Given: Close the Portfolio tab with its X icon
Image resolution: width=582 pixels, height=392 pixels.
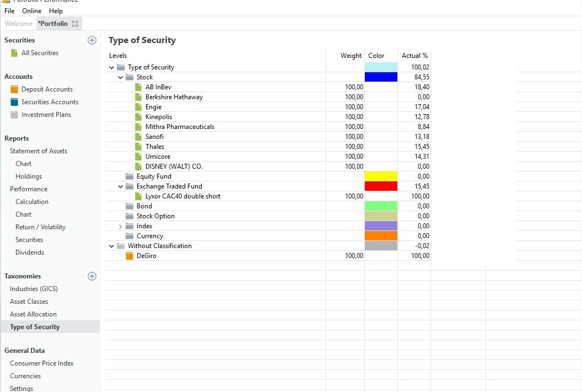Looking at the screenshot, I should [75, 23].
